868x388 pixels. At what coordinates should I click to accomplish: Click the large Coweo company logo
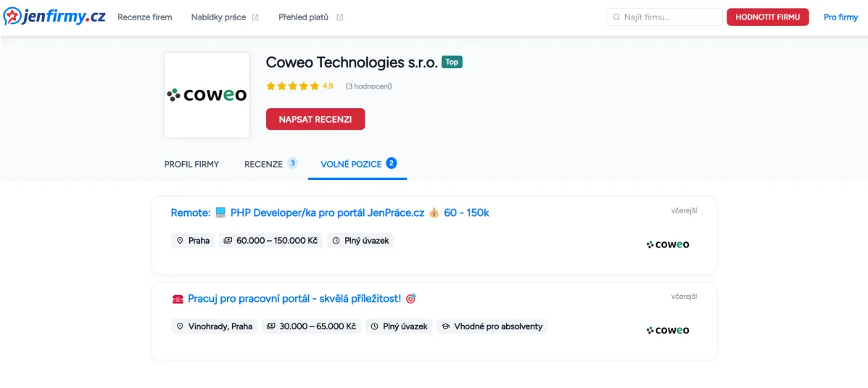(x=207, y=95)
